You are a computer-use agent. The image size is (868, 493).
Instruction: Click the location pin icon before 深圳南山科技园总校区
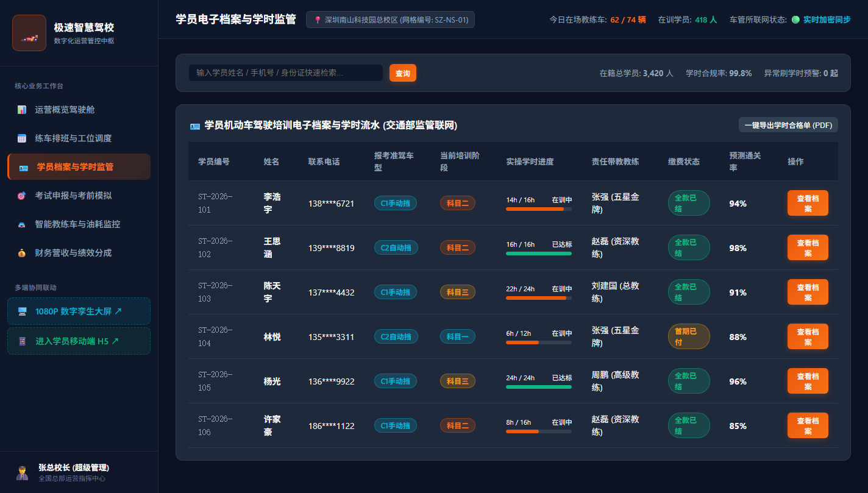[318, 20]
